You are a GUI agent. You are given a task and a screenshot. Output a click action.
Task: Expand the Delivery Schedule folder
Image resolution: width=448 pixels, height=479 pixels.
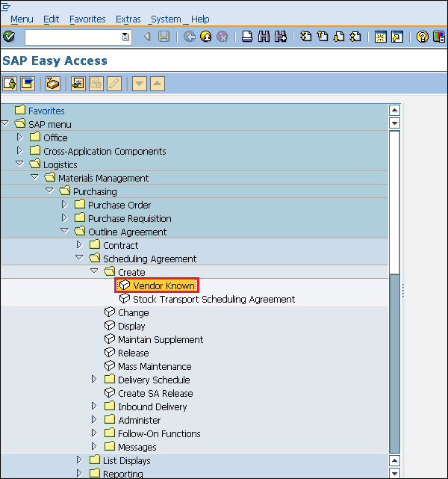(x=94, y=379)
